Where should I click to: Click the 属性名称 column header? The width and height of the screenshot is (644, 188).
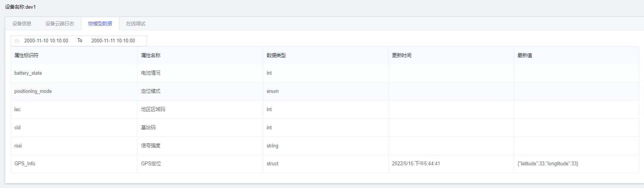coord(150,55)
